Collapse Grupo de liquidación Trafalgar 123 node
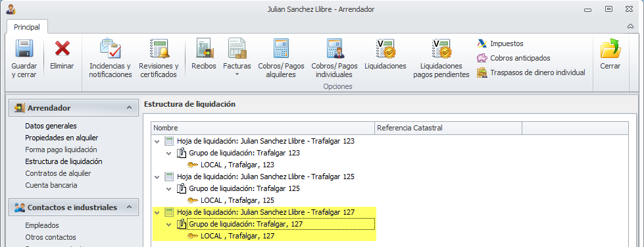644x247 pixels. pos(169,153)
